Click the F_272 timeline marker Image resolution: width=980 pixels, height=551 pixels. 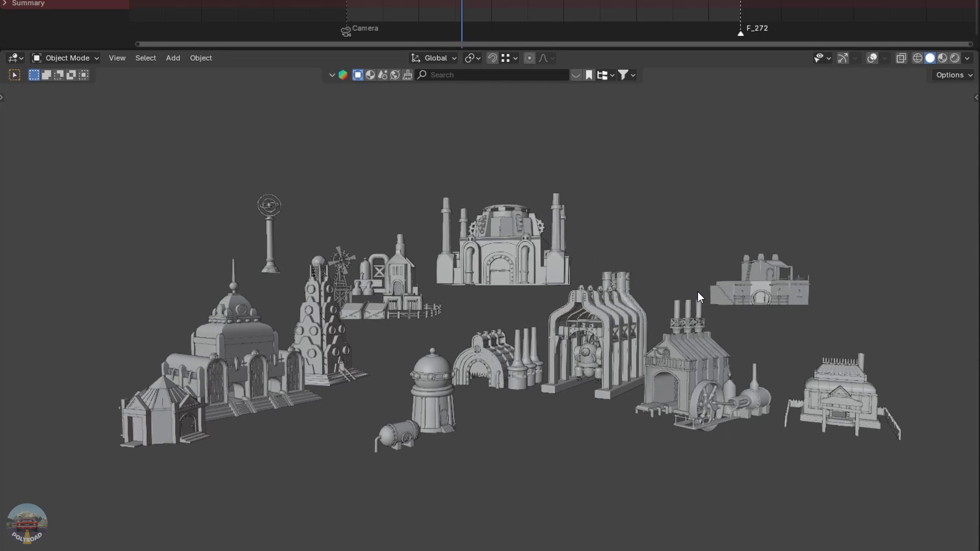741,33
